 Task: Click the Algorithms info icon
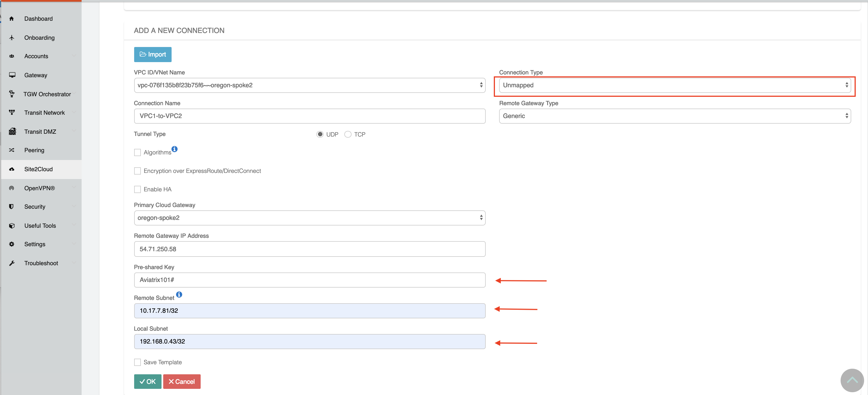coord(175,149)
